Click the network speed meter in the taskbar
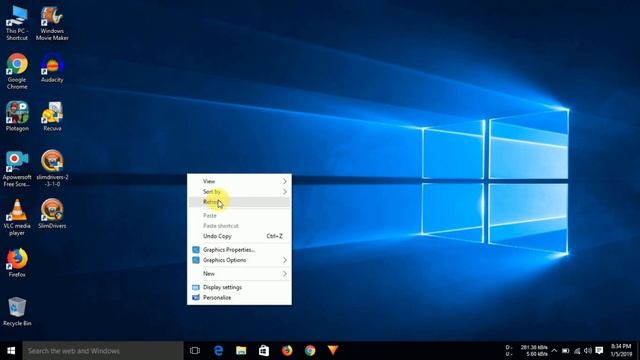The height and width of the screenshot is (360, 640). point(527,351)
